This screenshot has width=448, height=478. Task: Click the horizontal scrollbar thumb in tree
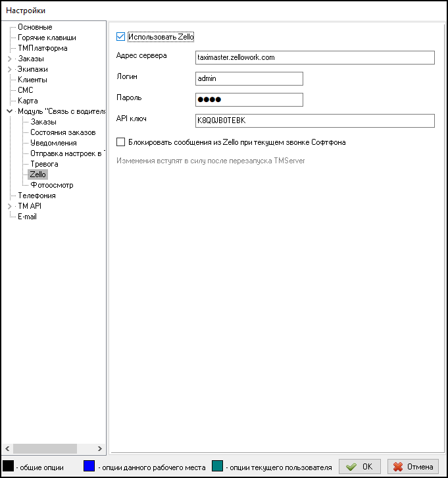coord(45,448)
